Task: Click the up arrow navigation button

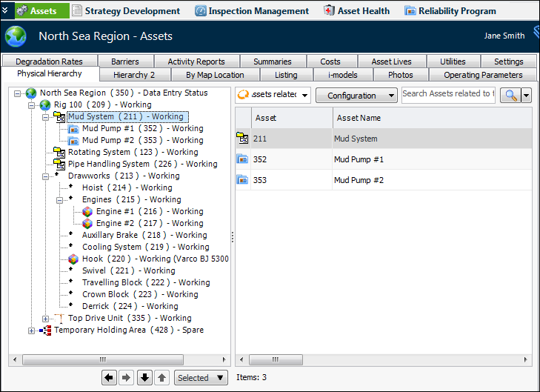Action: (162, 378)
